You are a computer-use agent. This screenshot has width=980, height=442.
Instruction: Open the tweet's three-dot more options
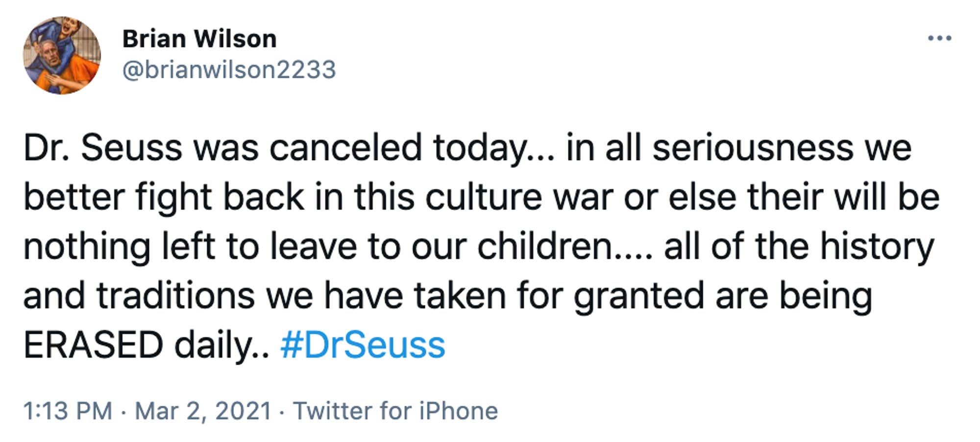pyautogui.click(x=939, y=38)
